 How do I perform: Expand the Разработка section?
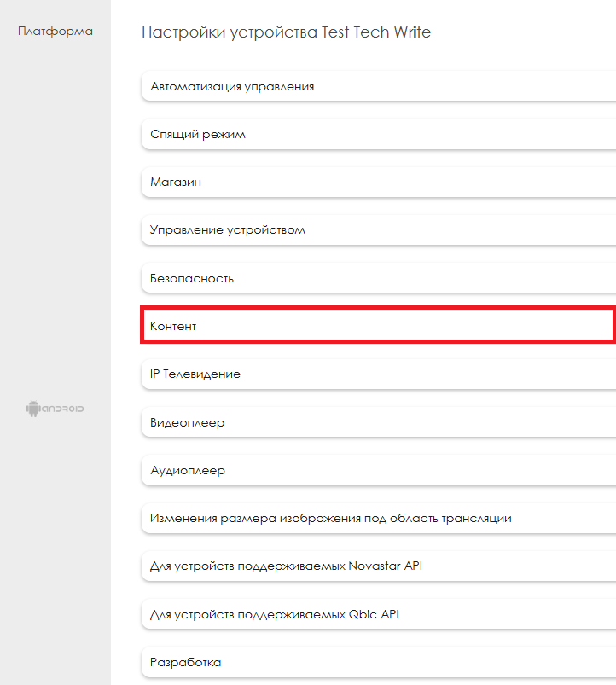[x=185, y=662]
